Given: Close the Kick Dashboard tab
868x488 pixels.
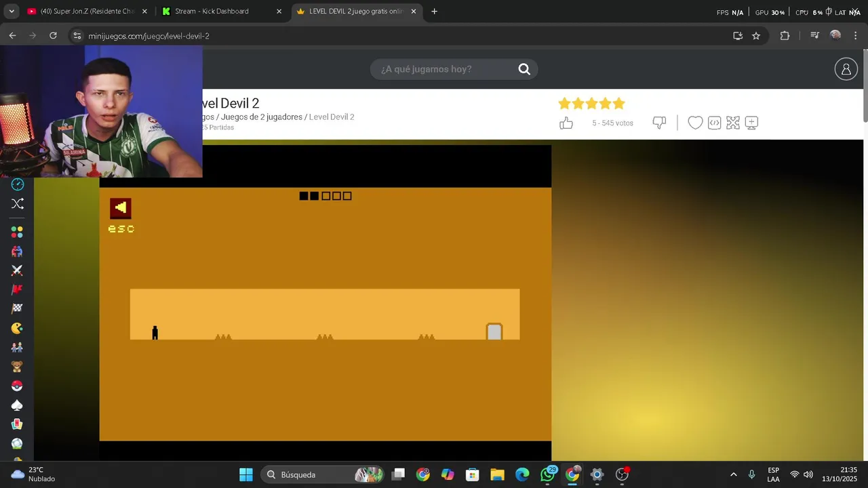Looking at the screenshot, I should click(279, 12).
